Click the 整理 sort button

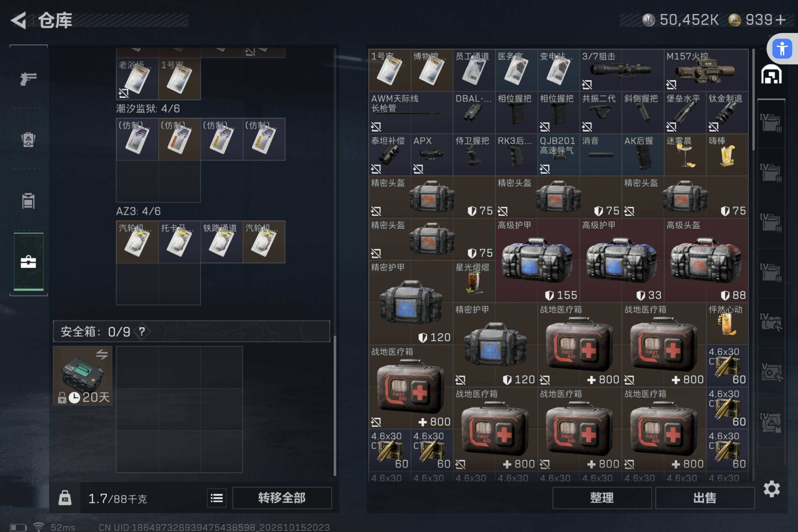pos(602,498)
